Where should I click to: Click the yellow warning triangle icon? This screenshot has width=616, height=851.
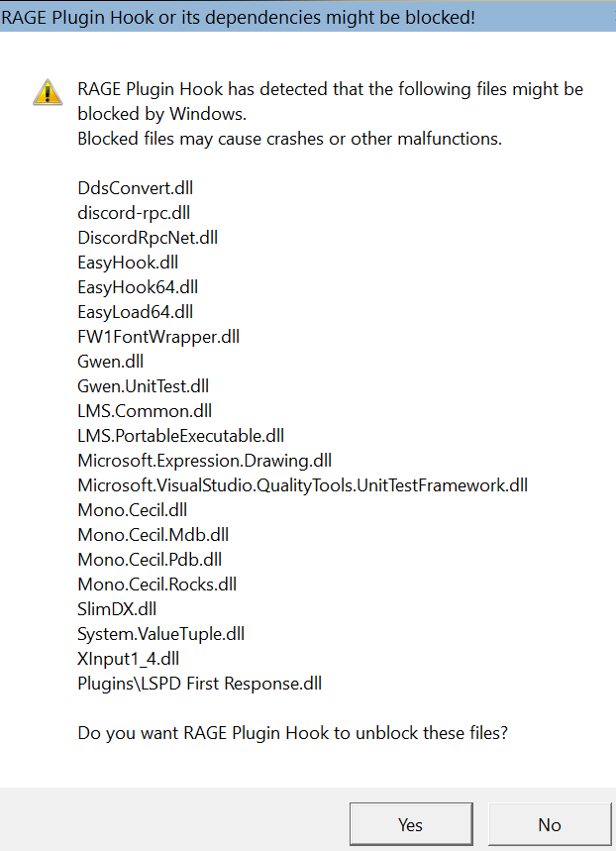48,92
